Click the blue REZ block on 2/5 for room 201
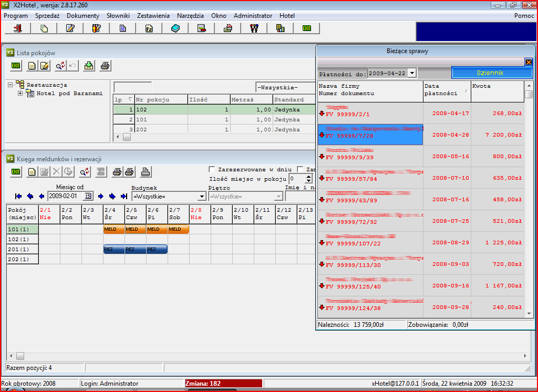The height and width of the screenshot is (392, 538). [x=136, y=249]
